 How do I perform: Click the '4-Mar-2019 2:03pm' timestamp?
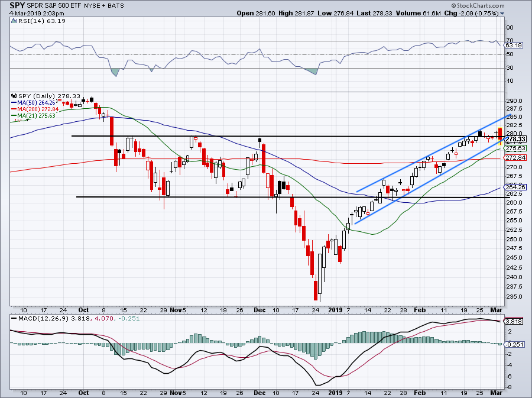[37, 14]
